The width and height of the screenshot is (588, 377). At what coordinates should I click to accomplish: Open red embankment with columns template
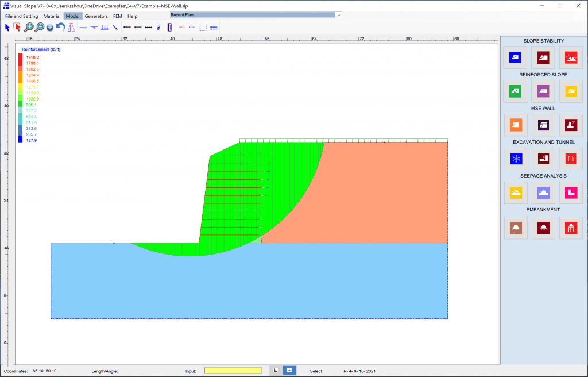[571, 228]
